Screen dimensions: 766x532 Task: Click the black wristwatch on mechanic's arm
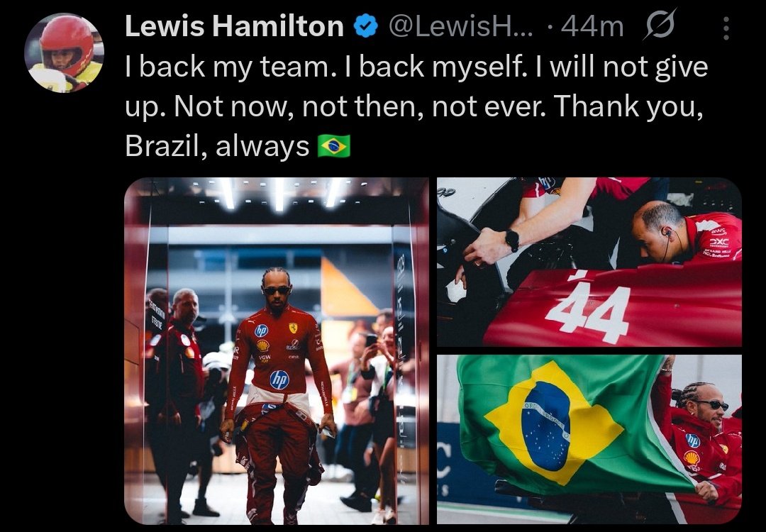tap(512, 240)
